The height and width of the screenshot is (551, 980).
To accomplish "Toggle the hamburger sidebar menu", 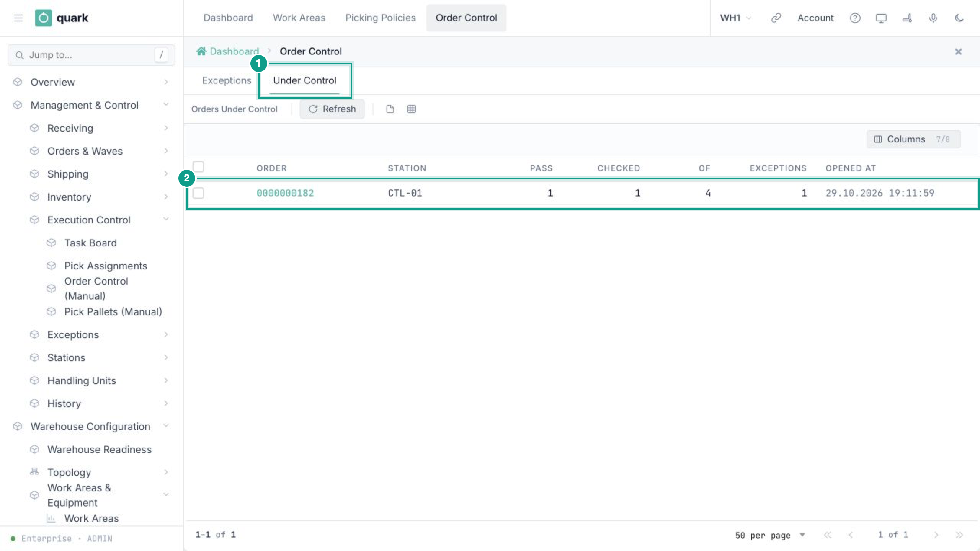I will [18, 18].
